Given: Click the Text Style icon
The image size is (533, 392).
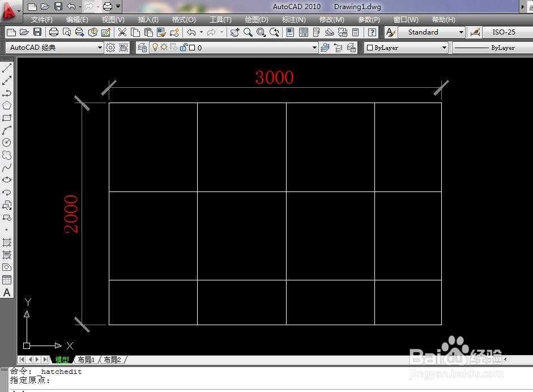Looking at the screenshot, I should [x=391, y=32].
